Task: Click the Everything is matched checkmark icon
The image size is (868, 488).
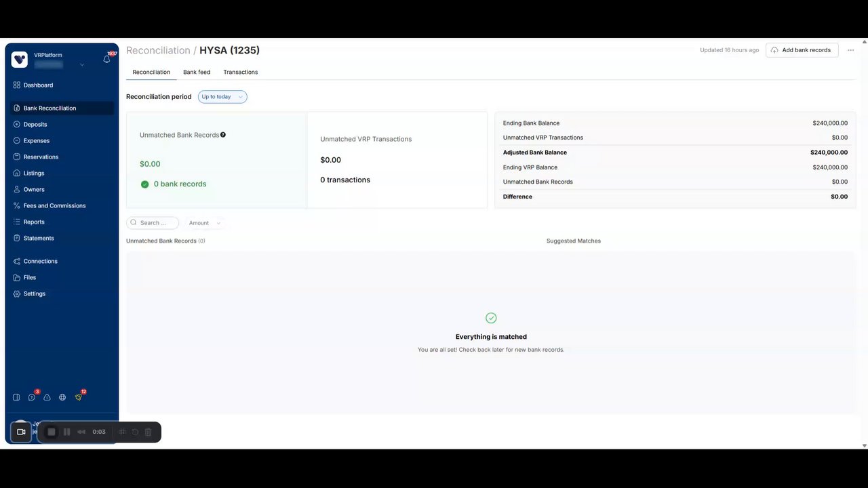Action: (491, 318)
